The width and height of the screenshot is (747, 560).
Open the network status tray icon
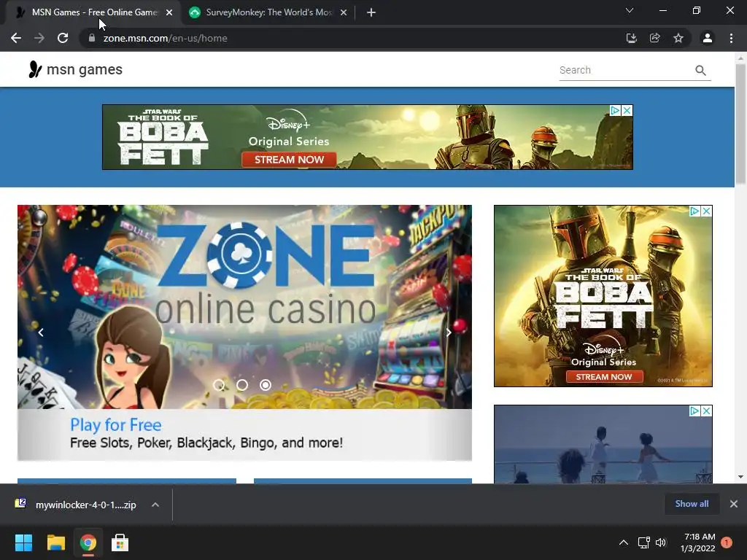pos(643,542)
